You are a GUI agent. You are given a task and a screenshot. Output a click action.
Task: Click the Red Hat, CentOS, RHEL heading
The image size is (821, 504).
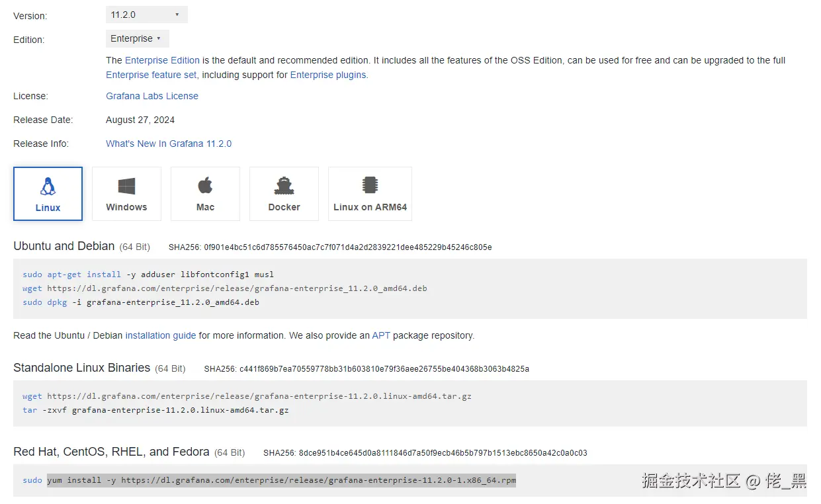[x=111, y=452]
